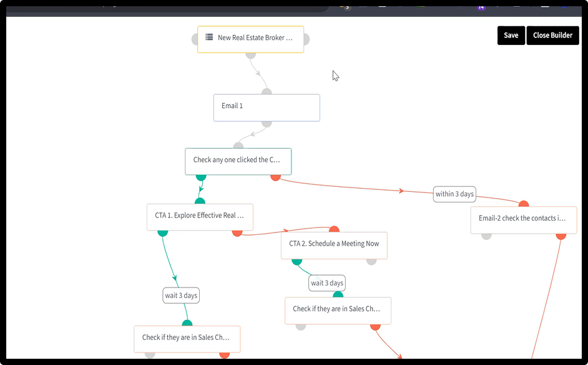Click the green bottom connector of the CTA 1 node

(162, 233)
